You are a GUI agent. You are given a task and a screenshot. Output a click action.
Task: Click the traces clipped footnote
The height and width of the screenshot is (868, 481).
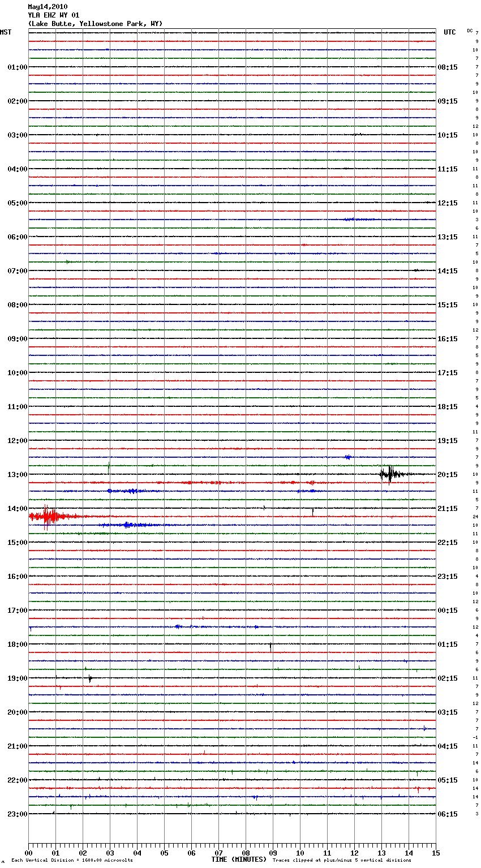[x=342, y=861]
